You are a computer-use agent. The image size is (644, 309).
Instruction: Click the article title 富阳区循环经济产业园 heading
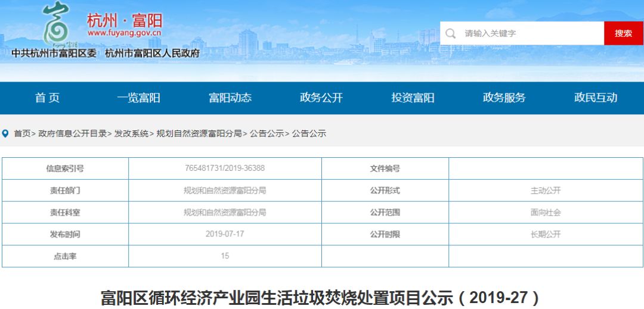(321, 297)
